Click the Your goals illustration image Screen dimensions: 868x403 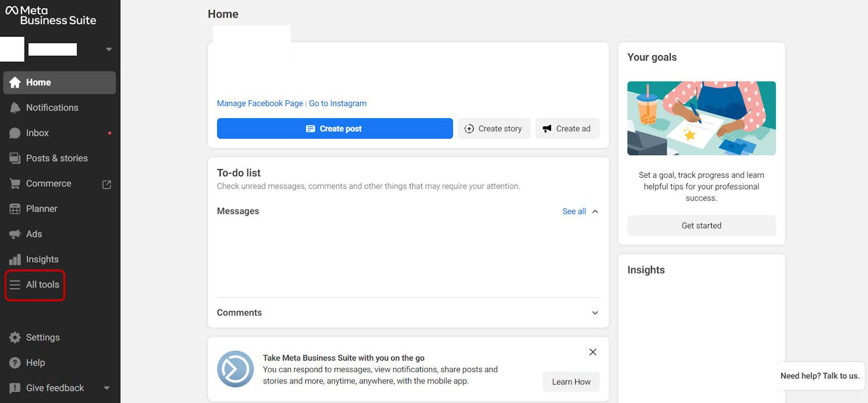[701, 118]
